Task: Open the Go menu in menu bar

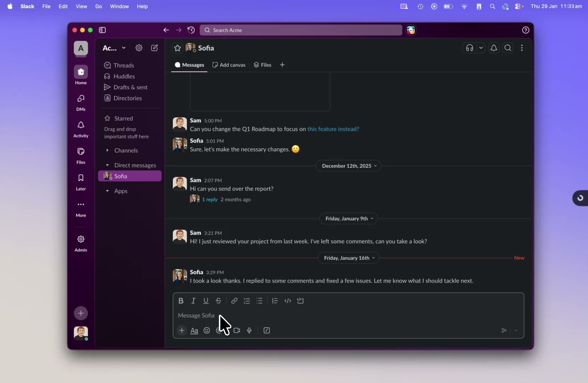Action: point(98,6)
